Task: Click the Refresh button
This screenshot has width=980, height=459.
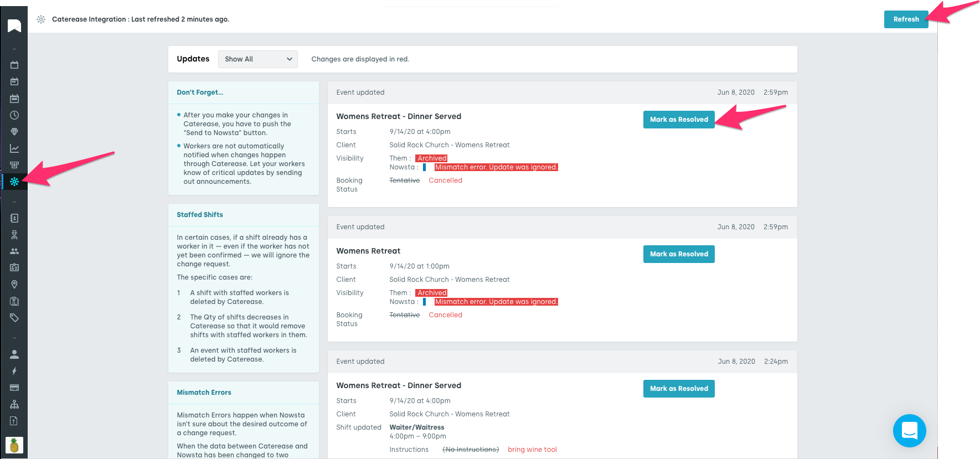Action: pyautogui.click(x=906, y=19)
